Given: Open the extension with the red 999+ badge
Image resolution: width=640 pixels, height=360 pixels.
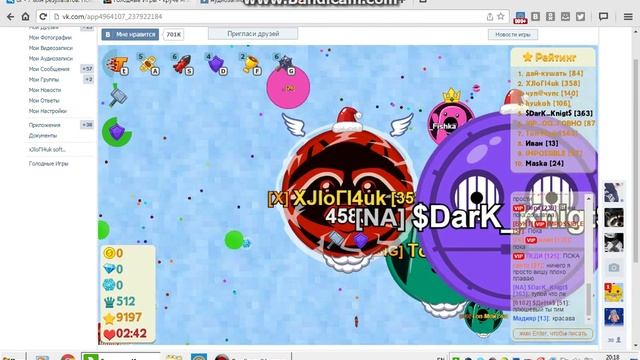Looking at the screenshot, I should 520,18.
